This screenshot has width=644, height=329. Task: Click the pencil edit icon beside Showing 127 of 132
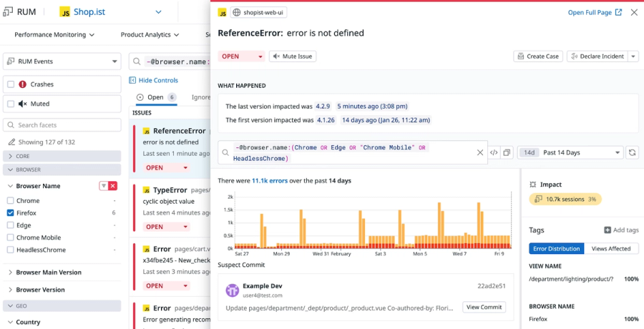coord(11,142)
